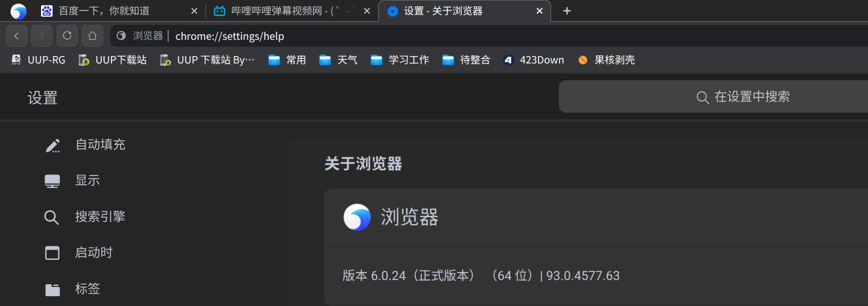
Task: Open the home page
Action: point(92,36)
